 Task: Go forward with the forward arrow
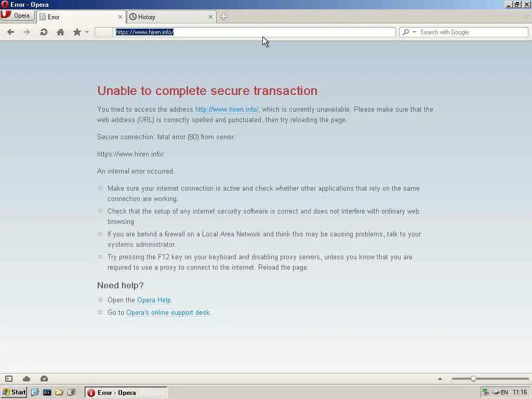(27, 32)
